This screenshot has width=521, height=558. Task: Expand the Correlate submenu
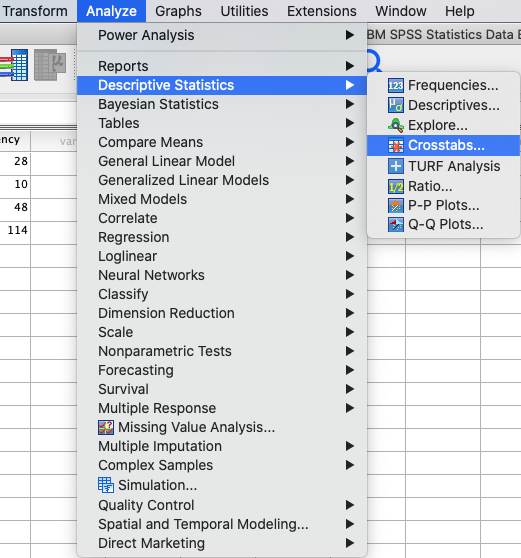point(222,218)
